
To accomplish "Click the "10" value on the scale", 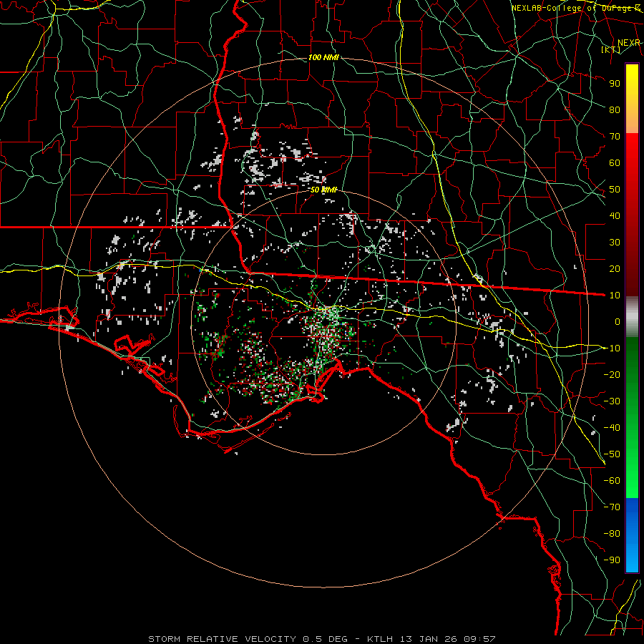I will point(615,296).
